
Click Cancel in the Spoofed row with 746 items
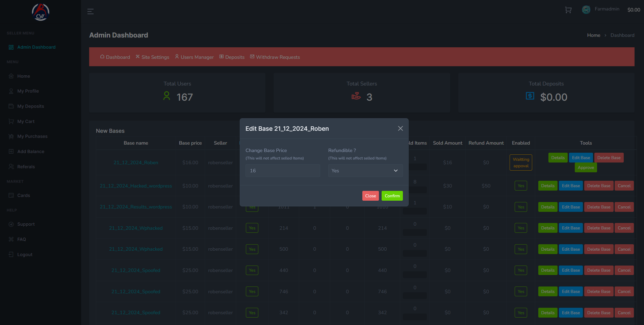[x=624, y=292]
